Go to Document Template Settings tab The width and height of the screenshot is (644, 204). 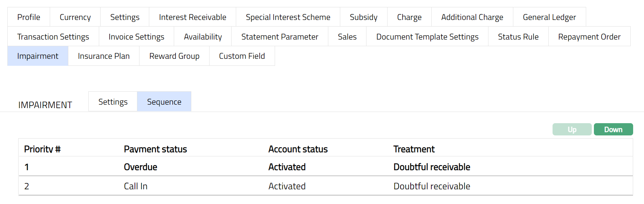[427, 37]
